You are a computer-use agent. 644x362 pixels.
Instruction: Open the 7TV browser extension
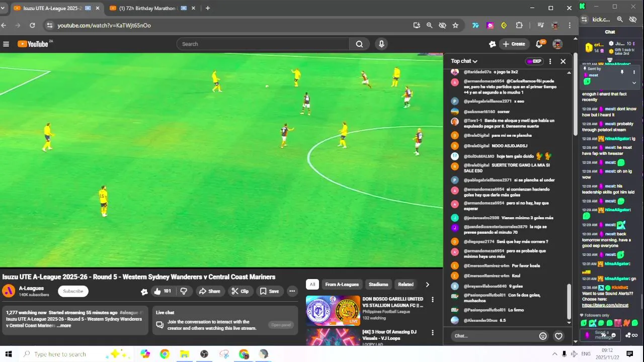[x=475, y=25]
